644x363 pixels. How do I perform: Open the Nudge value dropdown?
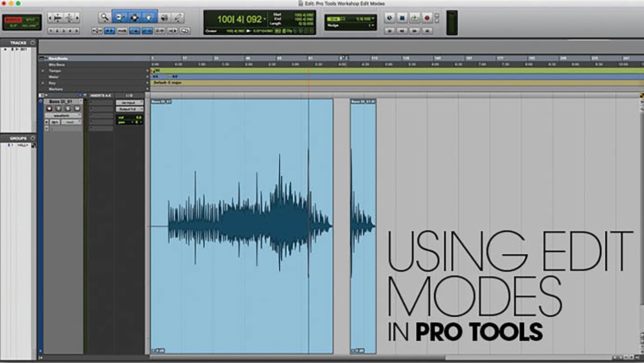(373, 25)
